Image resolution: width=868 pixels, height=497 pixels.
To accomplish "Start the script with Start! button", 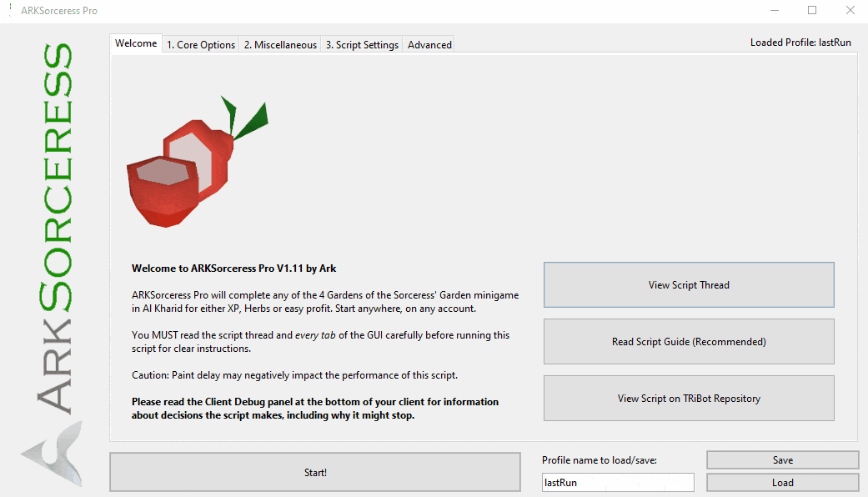I will tap(315, 472).
